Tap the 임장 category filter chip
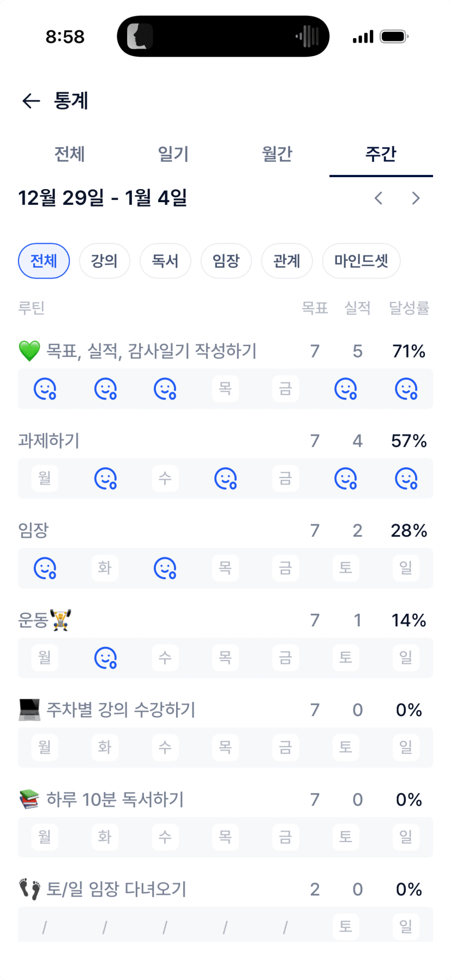This screenshot has height=980, width=451. [226, 261]
